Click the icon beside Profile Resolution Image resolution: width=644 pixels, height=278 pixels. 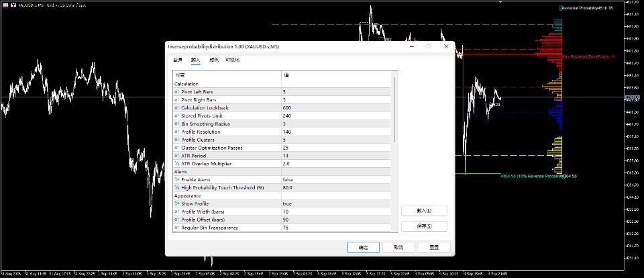tap(176, 132)
